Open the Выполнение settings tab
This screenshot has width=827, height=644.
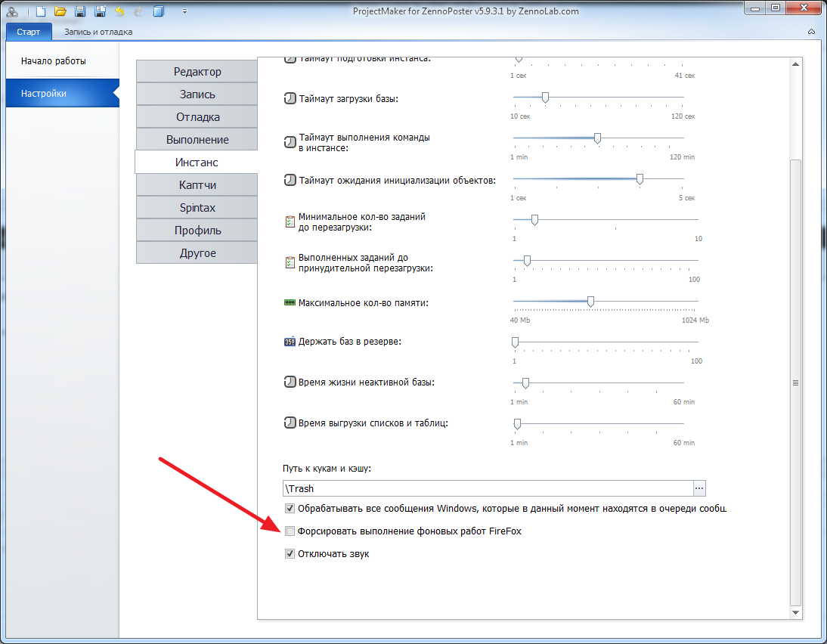pyautogui.click(x=197, y=140)
